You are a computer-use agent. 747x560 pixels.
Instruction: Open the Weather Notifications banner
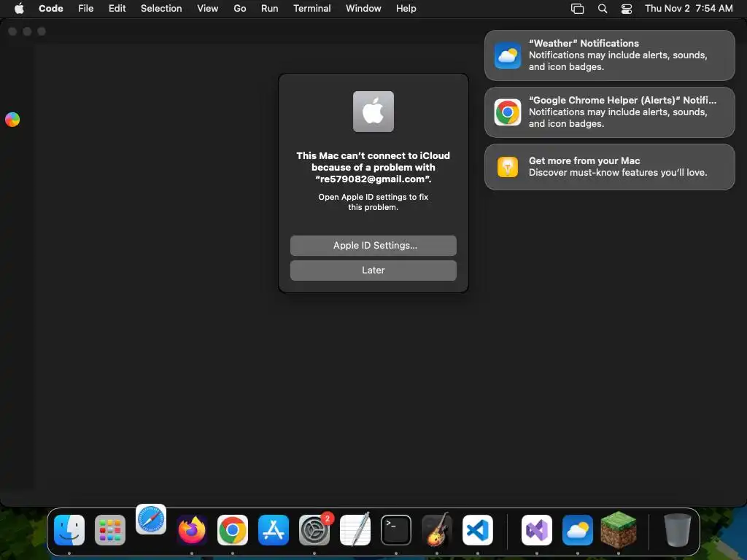tap(610, 55)
